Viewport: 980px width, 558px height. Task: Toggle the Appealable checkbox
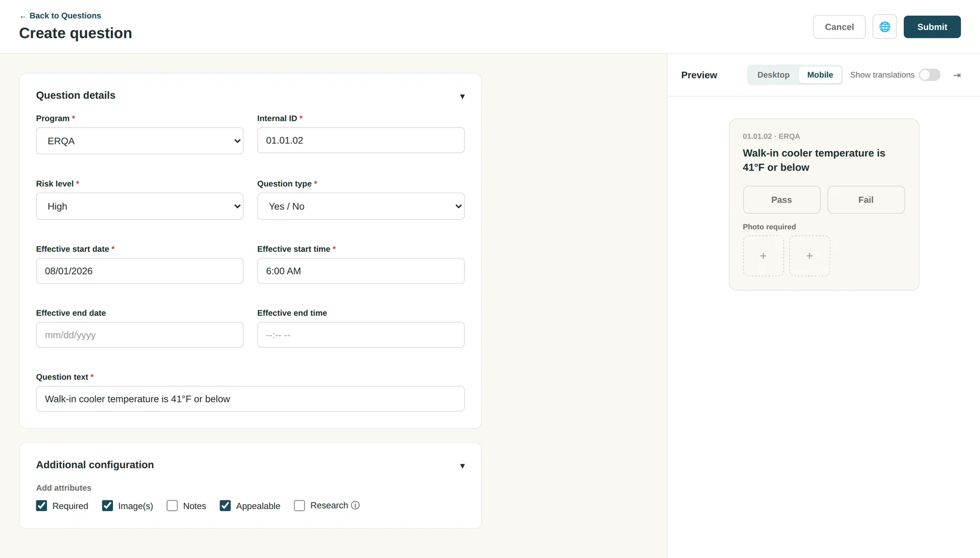(225, 506)
